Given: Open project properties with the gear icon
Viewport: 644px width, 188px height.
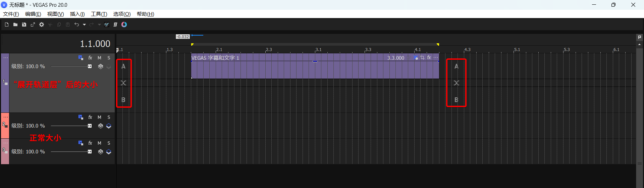Looking at the screenshot, I should pos(42,25).
